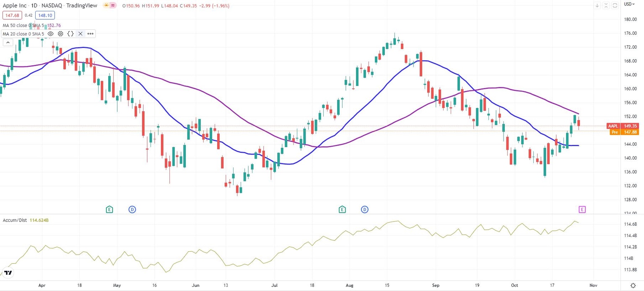Open the MA 20 indicator settings gear

(x=60, y=33)
